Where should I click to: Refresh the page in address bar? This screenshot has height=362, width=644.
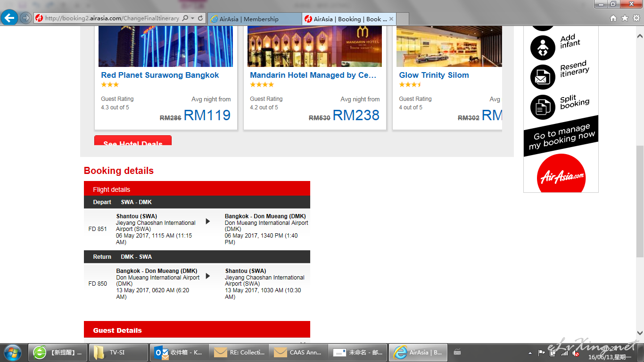pos(200,18)
